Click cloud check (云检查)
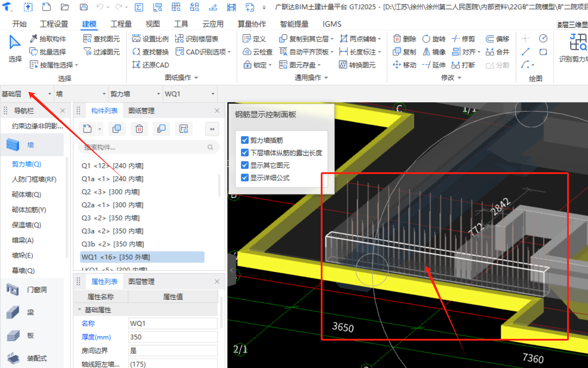The width and height of the screenshot is (588, 368). tap(258, 52)
